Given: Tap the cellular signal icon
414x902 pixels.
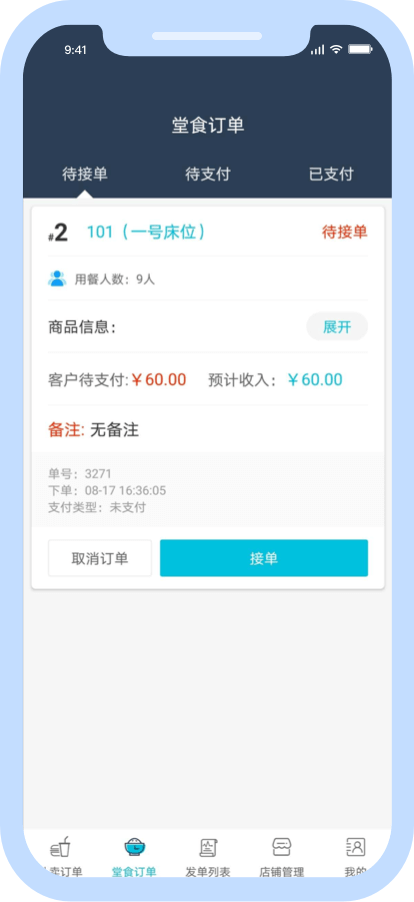Looking at the screenshot, I should click(x=317, y=49).
